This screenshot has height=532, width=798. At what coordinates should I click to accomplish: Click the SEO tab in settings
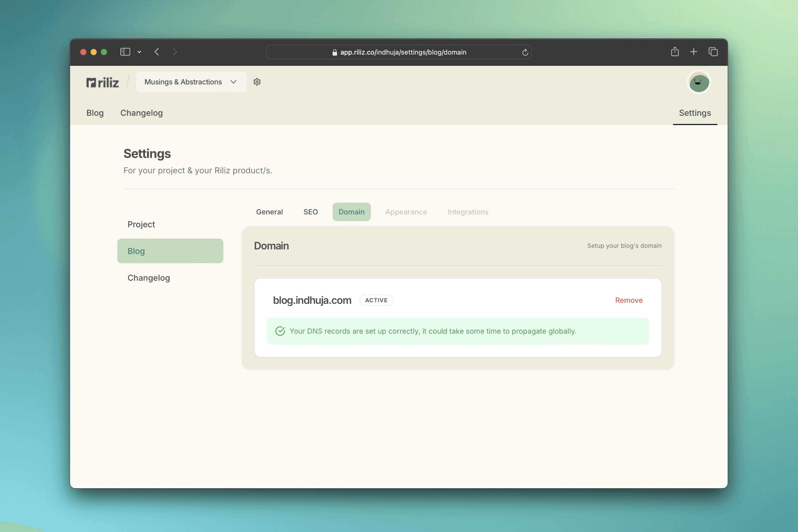(311, 212)
